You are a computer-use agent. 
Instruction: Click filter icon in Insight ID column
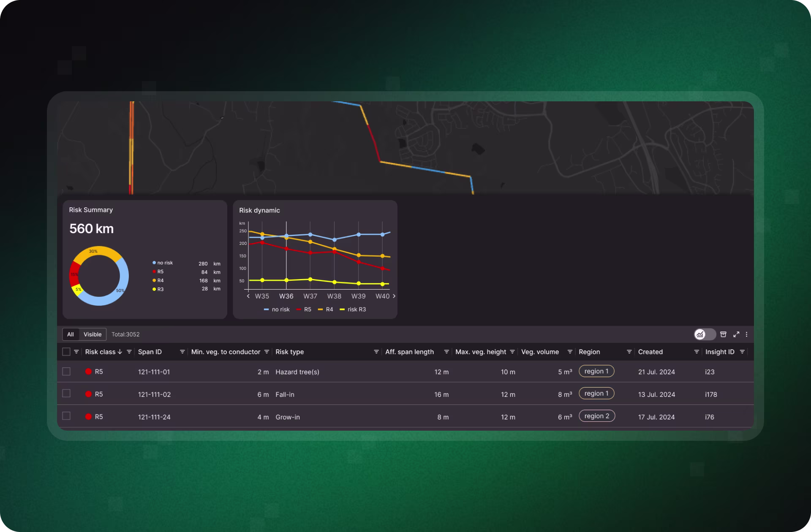pyautogui.click(x=742, y=352)
